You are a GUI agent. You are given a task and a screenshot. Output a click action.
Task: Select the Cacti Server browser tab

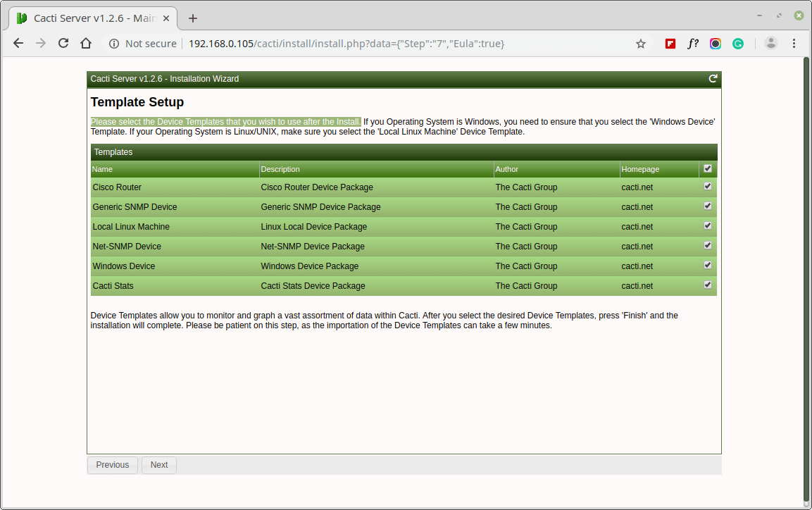(x=93, y=18)
